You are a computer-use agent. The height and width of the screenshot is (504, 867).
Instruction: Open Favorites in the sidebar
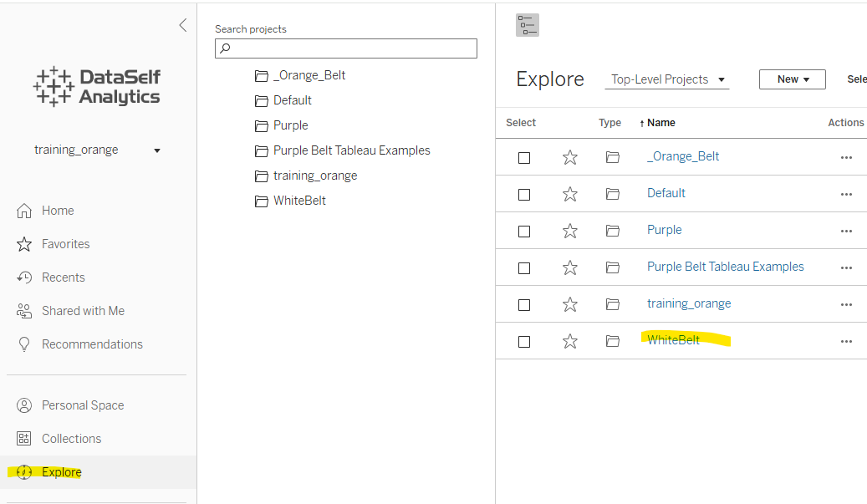pyautogui.click(x=53, y=244)
